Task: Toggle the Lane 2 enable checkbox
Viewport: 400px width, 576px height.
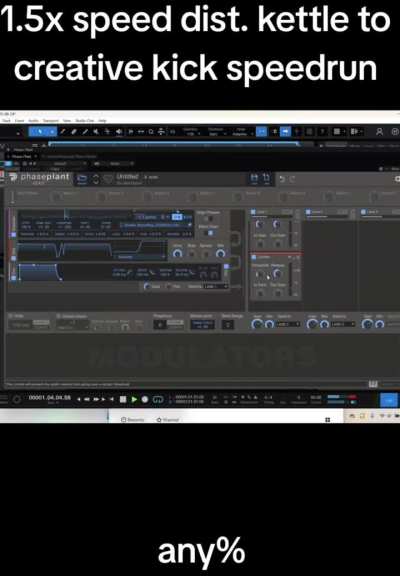Action: tap(308, 212)
